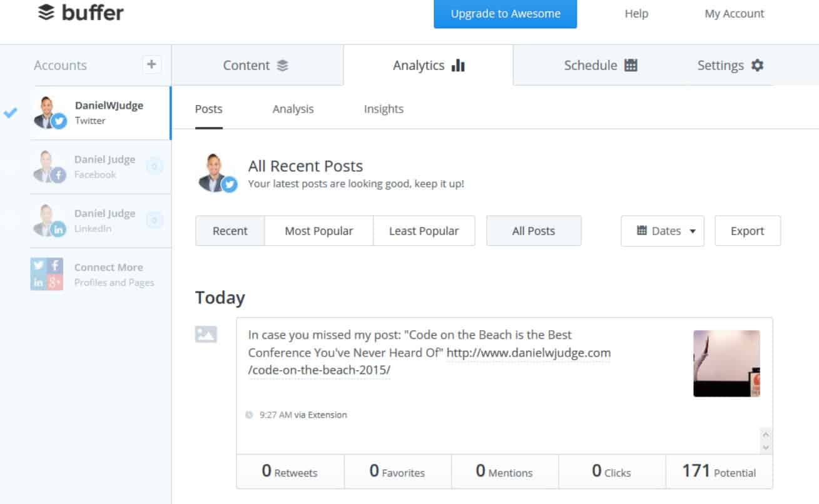The image size is (819, 504).
Task: Click the 0 Retweets stat
Action: point(290,471)
